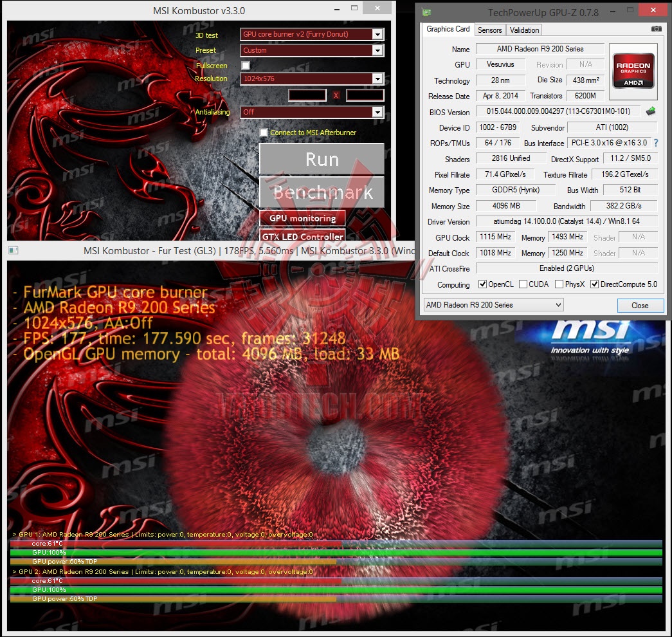The width and height of the screenshot is (672, 637).
Task: Click the Memory Type value GDDR5 (Hynix)
Action: click(516, 190)
